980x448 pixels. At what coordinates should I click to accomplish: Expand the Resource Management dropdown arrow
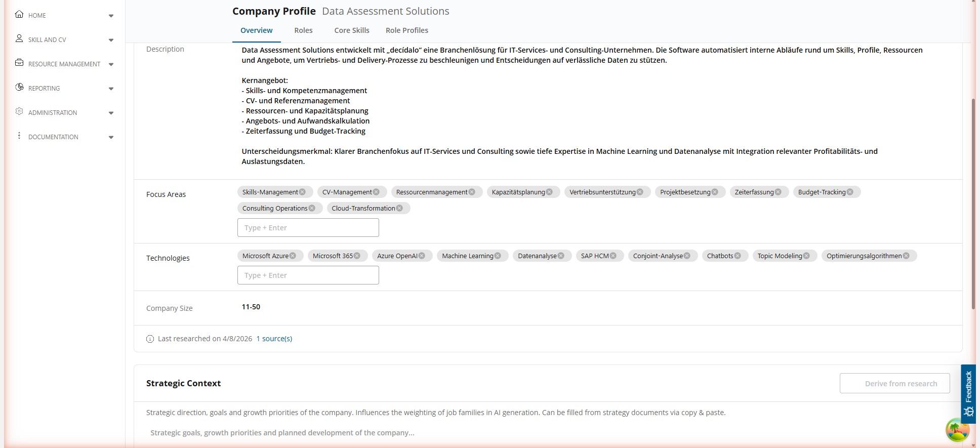tap(111, 64)
